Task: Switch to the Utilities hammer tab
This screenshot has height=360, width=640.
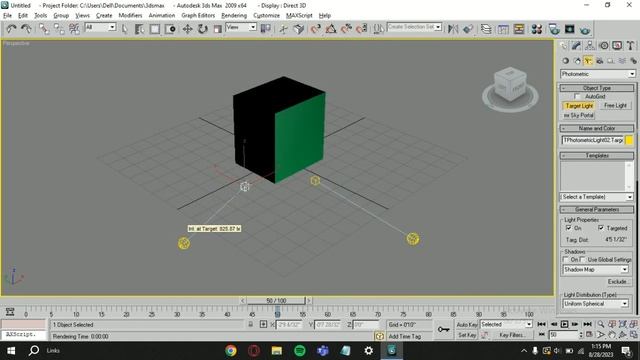Action: [631, 46]
